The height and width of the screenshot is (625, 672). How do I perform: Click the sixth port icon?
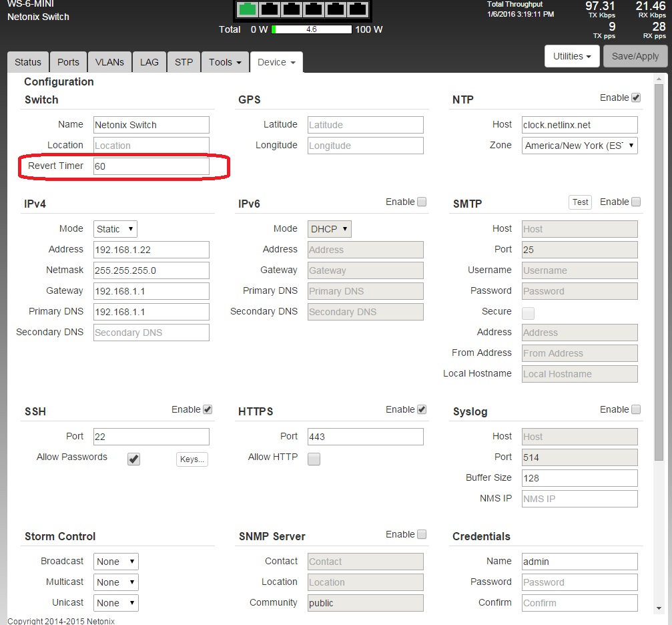coord(358,9)
